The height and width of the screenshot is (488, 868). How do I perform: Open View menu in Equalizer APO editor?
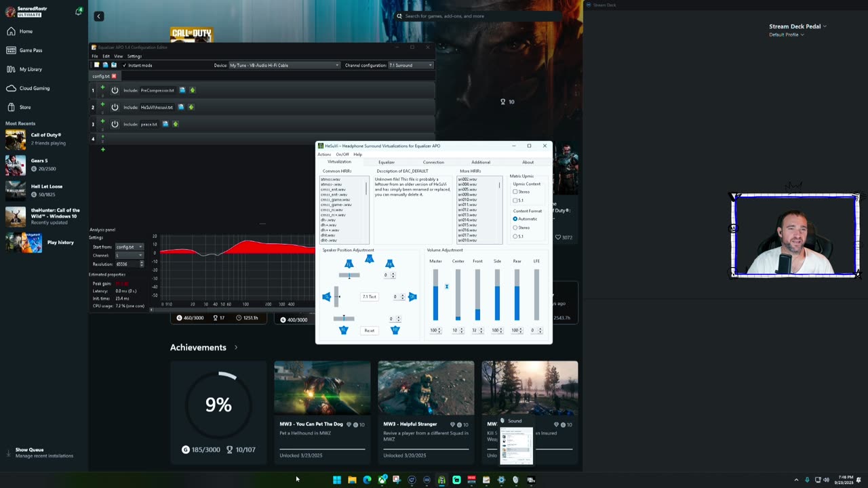pyautogui.click(x=118, y=56)
